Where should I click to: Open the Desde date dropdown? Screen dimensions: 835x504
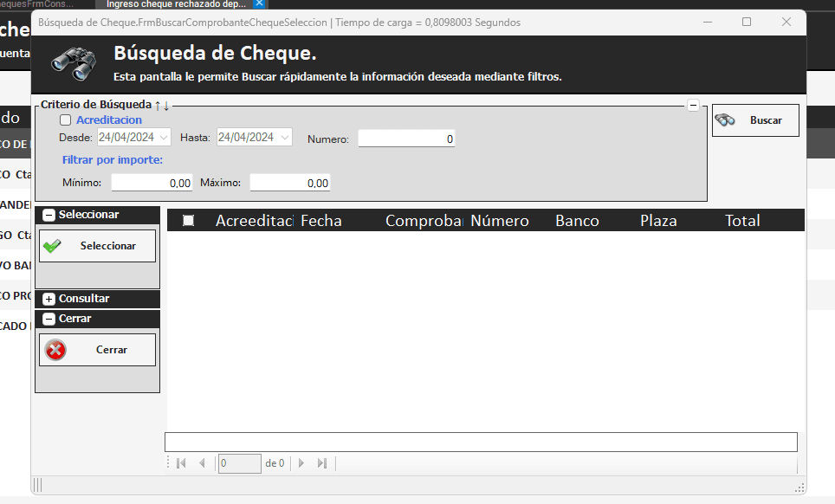165,138
